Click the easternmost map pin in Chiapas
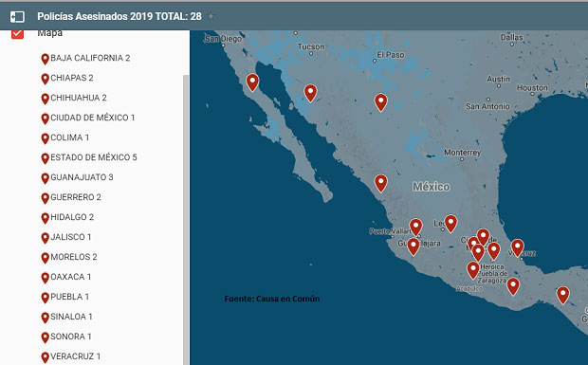This screenshot has width=588, height=365. click(x=563, y=295)
